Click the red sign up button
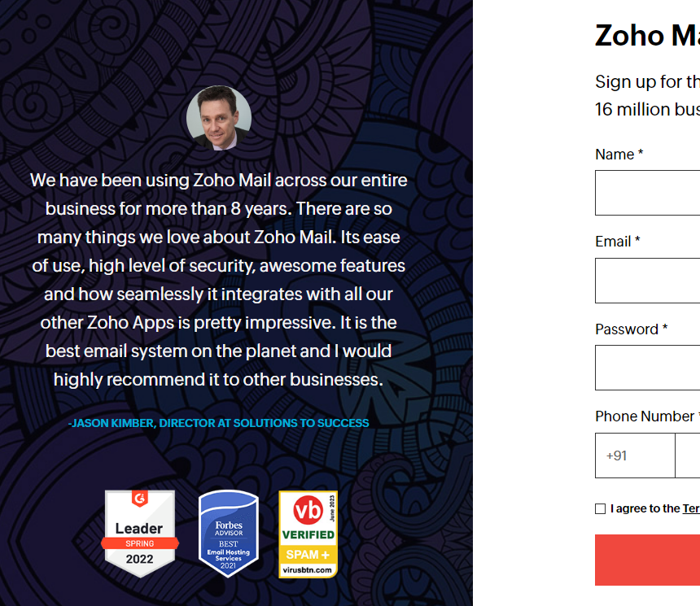Screen dimensions: 700x606 point(647,560)
